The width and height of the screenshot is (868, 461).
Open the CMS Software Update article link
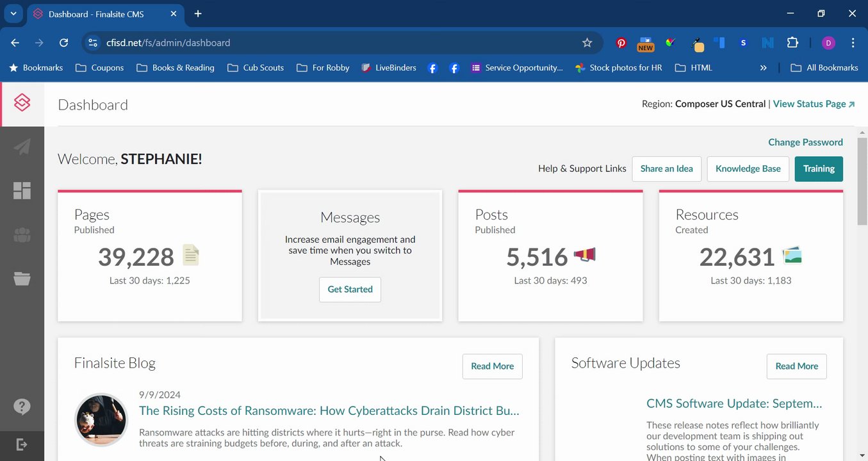click(x=734, y=403)
